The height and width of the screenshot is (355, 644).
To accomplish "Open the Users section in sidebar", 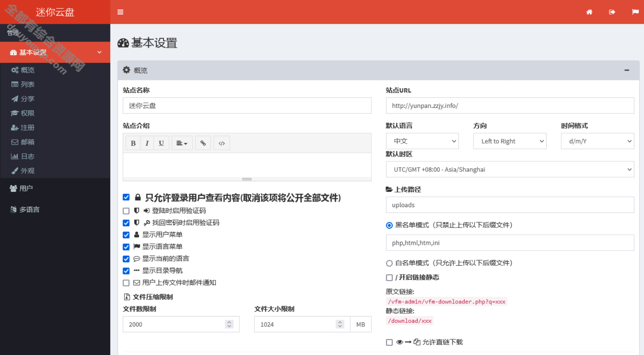I will [26, 188].
